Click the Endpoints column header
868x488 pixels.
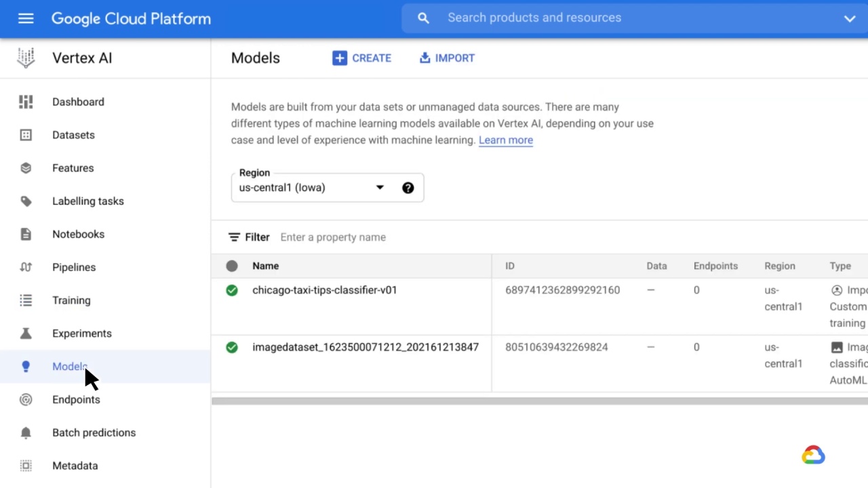tap(715, 266)
